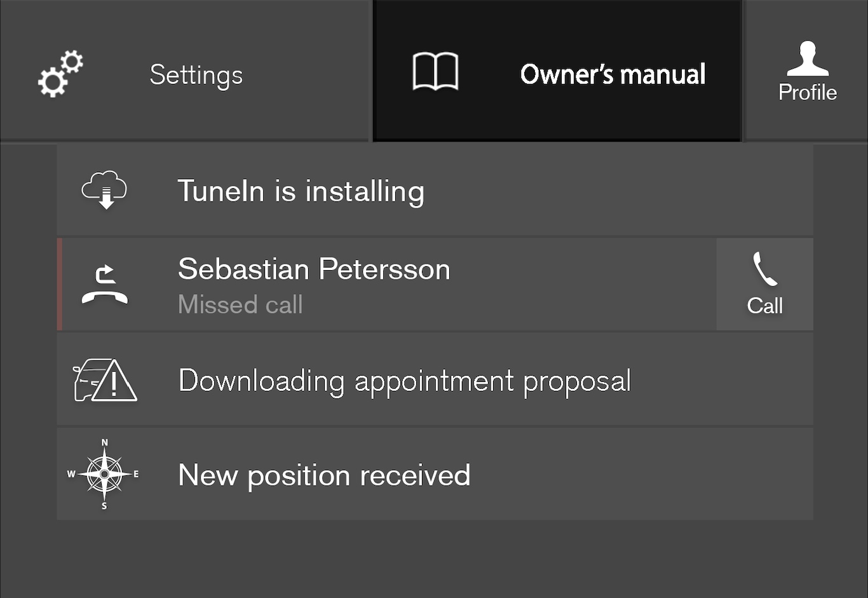Click empty space right of TuneIn text
This screenshot has width=868, height=598.
616,191
